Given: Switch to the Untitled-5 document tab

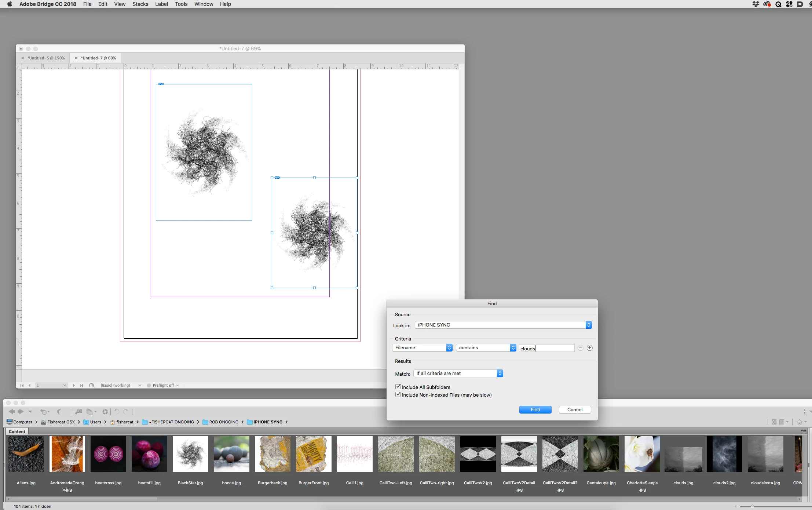Looking at the screenshot, I should tap(46, 58).
